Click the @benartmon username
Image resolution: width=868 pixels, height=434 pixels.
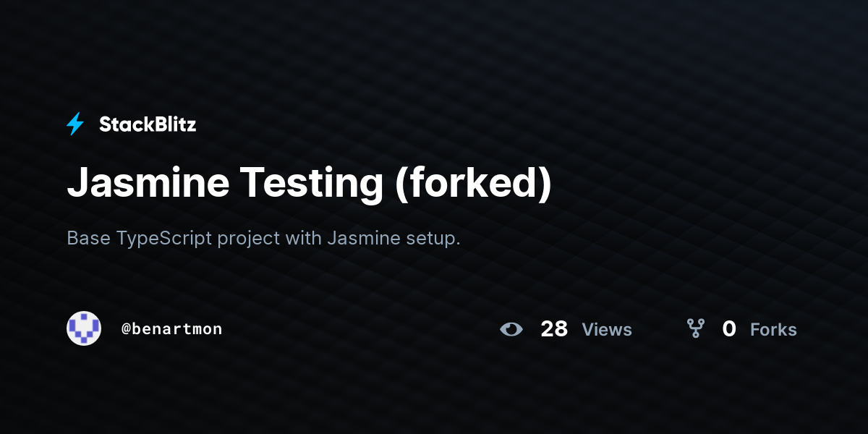172,329
